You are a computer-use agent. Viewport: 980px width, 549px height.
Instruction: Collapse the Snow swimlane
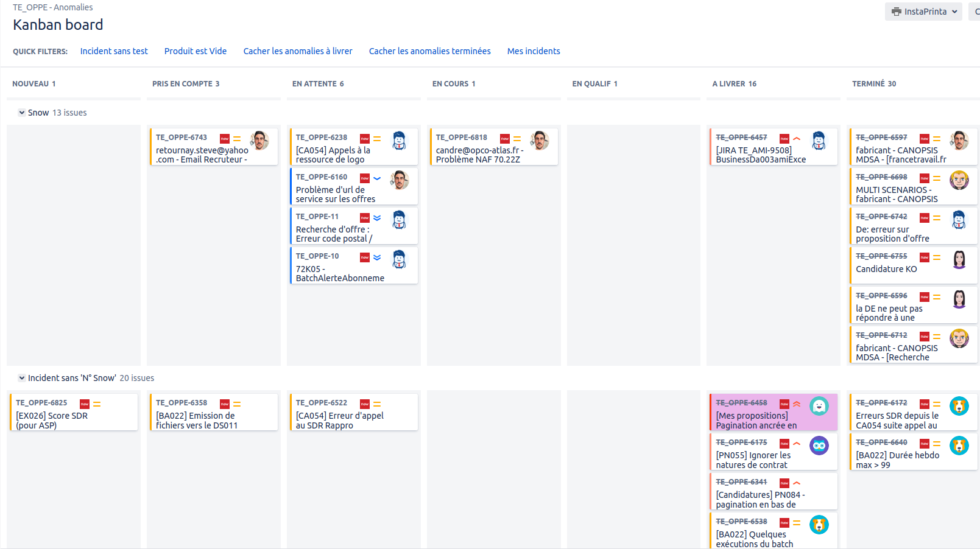[21, 112]
